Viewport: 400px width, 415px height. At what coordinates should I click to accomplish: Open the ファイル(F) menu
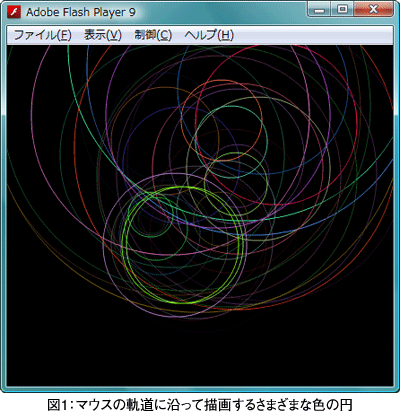[42, 35]
